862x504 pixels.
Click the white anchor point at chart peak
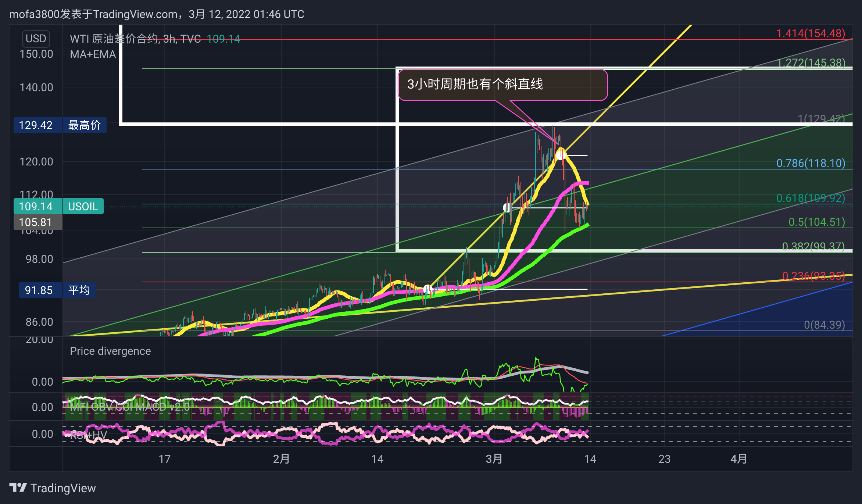561,156
